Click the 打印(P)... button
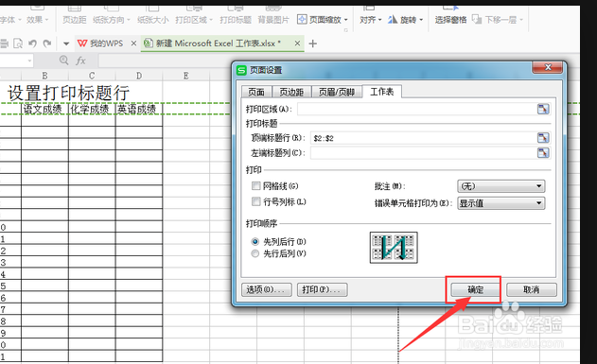Viewport: 597px width, 364px height. [x=322, y=290]
